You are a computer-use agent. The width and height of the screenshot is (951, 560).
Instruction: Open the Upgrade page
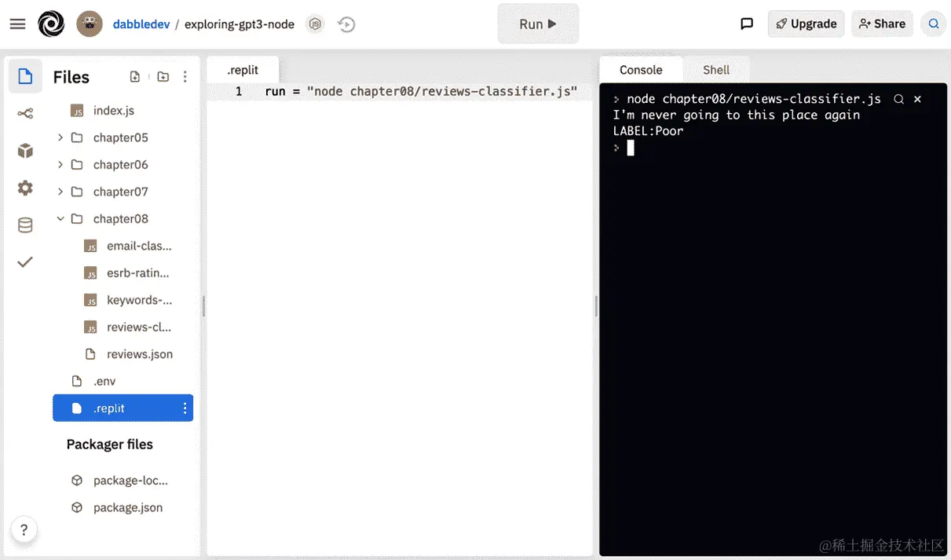[806, 24]
